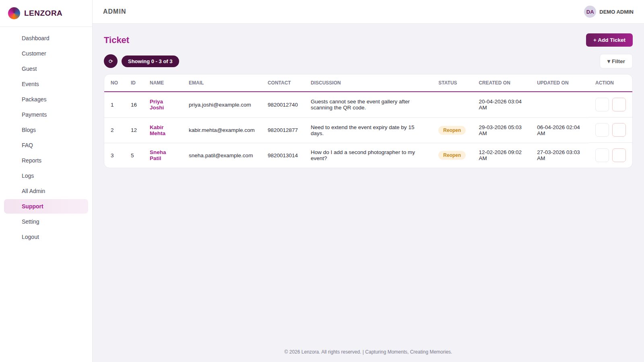Click the DISCUSSION column header
Viewport: 644px width, 362px height.
click(x=326, y=83)
